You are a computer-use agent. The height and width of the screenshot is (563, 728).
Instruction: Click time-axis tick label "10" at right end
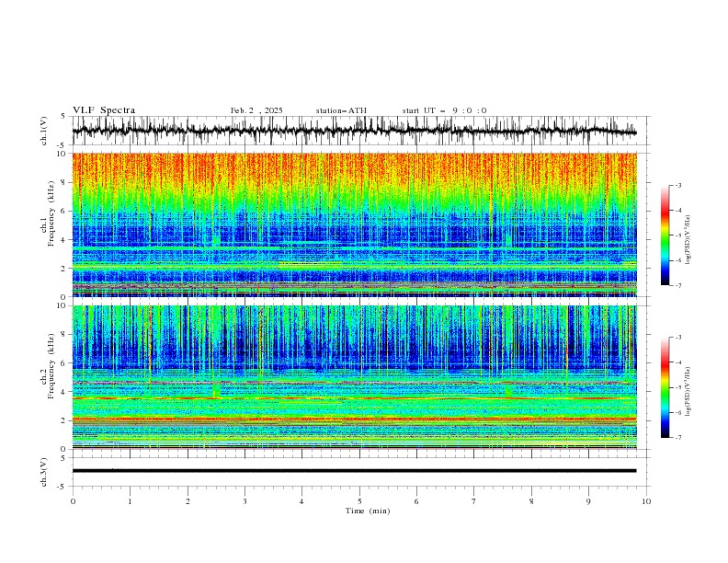pyautogui.click(x=646, y=501)
